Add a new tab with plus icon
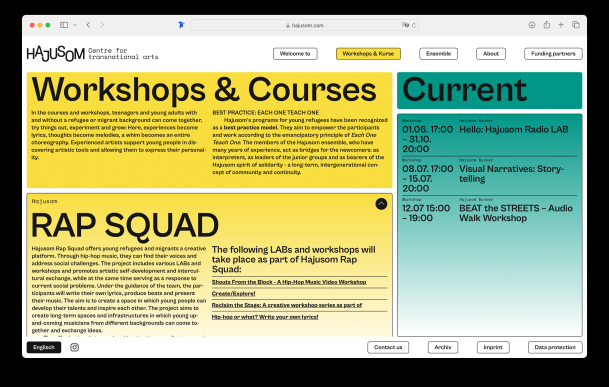 (x=561, y=25)
